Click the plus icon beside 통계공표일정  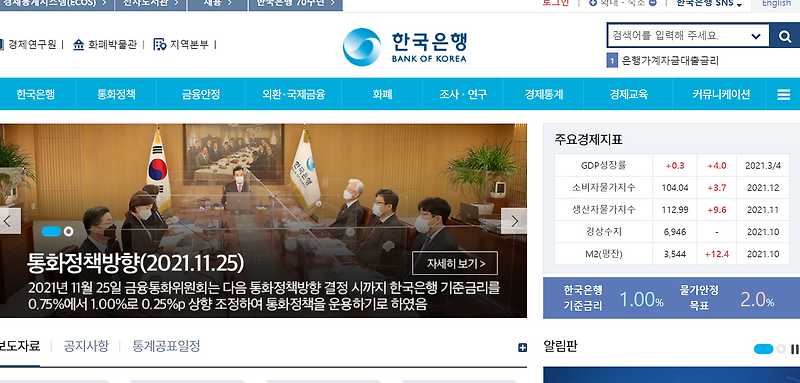tap(522, 348)
